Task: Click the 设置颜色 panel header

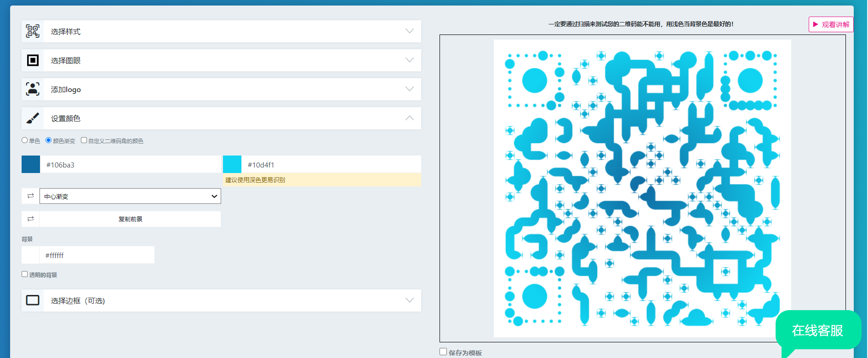Action: point(221,118)
